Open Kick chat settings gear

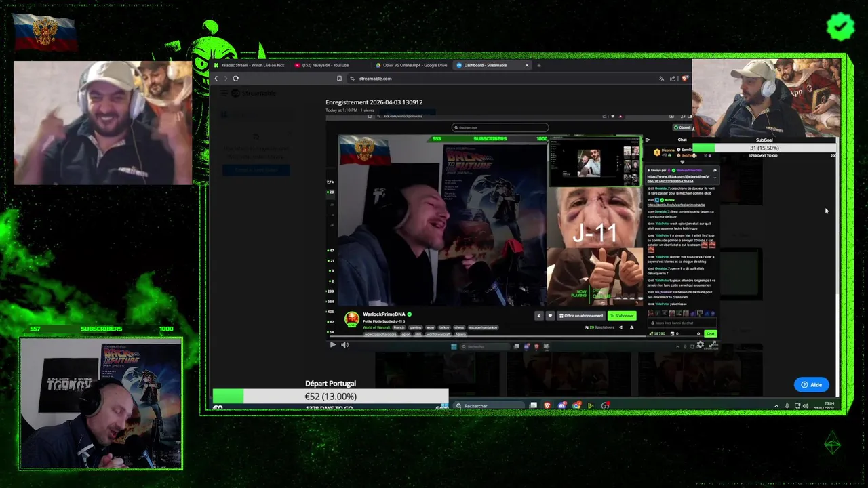698,333
